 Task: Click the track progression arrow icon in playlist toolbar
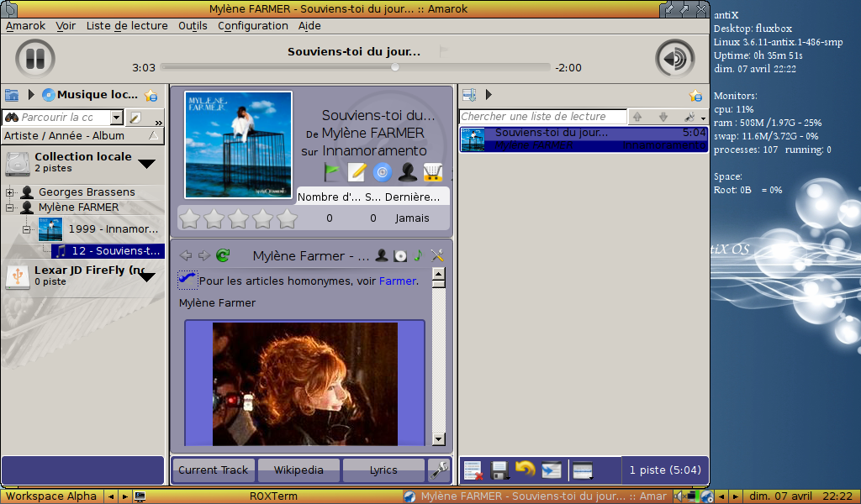point(552,470)
